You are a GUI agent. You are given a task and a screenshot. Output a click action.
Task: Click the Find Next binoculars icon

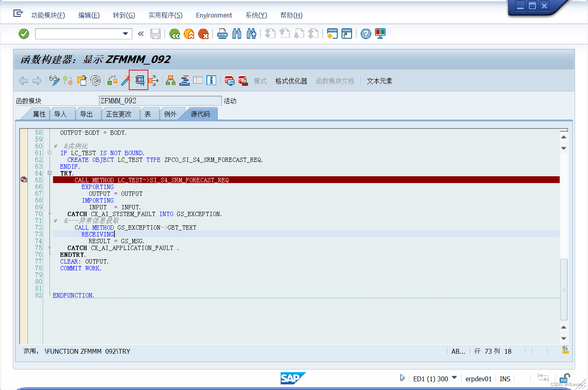251,34
